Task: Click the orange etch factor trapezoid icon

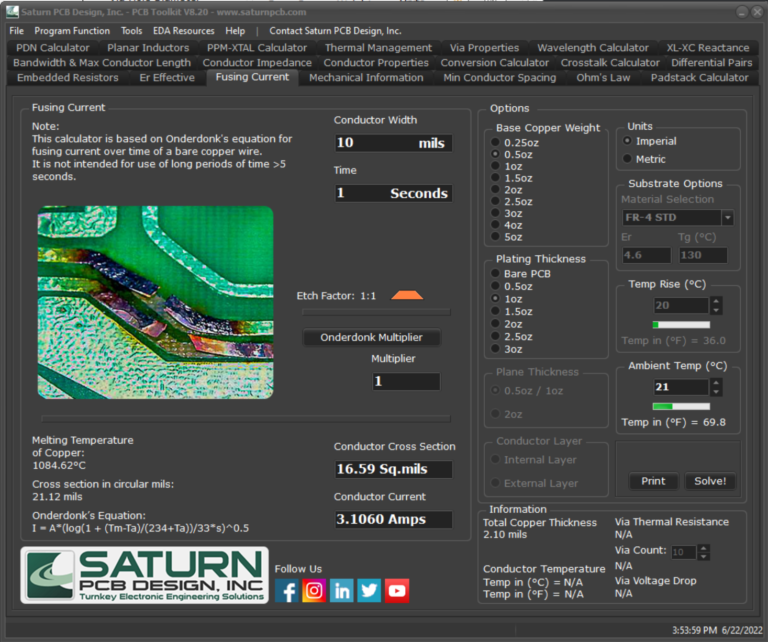Action: point(407,296)
